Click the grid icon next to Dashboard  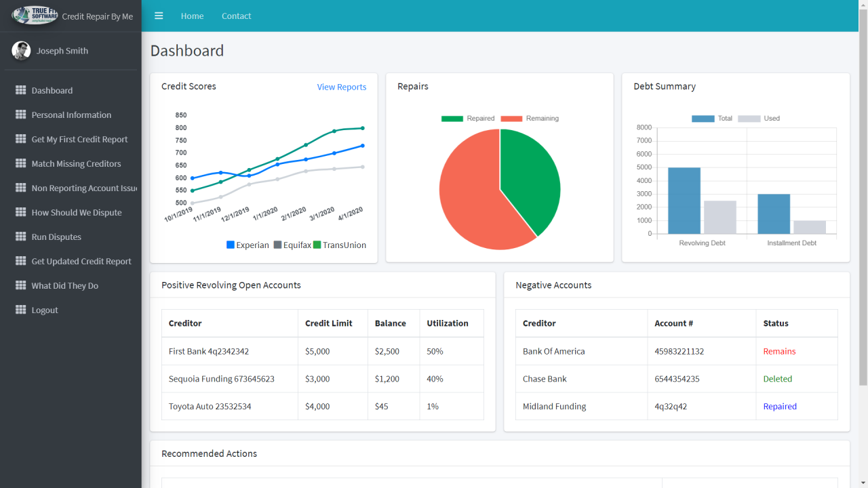click(21, 90)
